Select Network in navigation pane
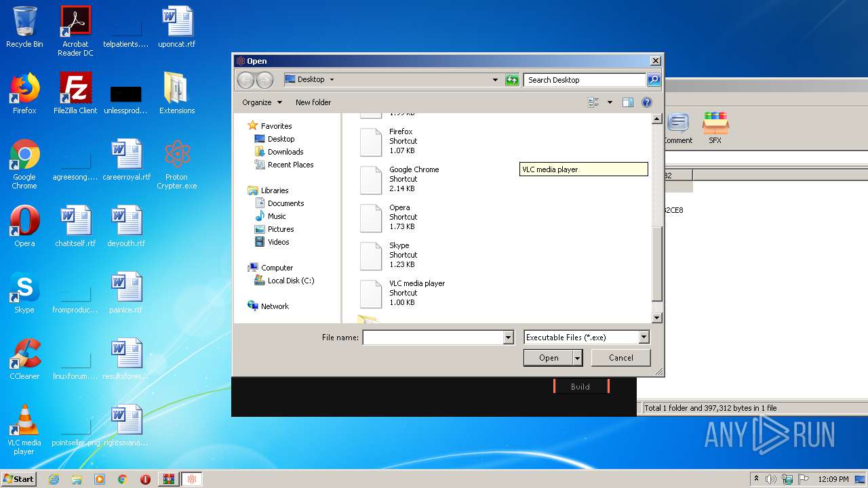The image size is (868, 488). click(269, 306)
